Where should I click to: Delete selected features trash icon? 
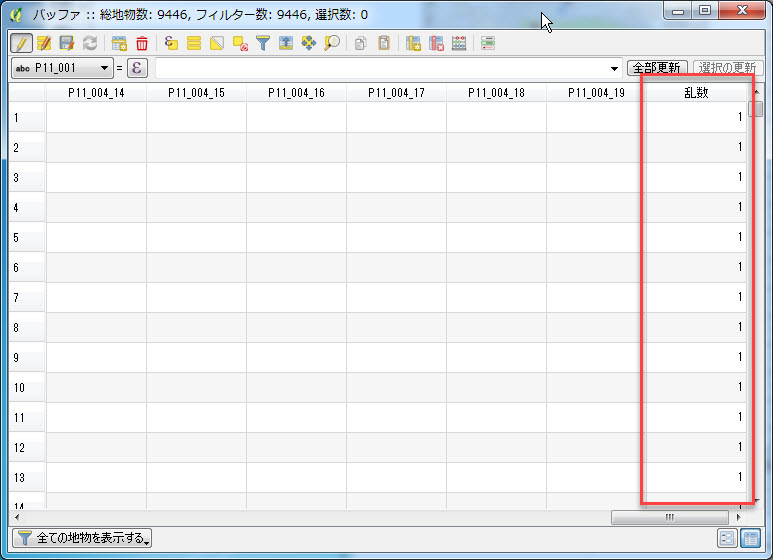click(142, 43)
